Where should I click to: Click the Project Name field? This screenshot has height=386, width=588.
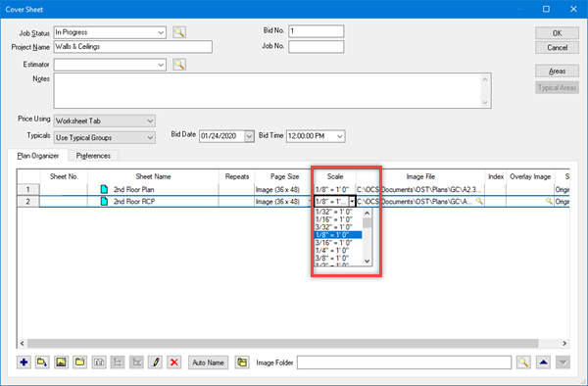[133, 47]
